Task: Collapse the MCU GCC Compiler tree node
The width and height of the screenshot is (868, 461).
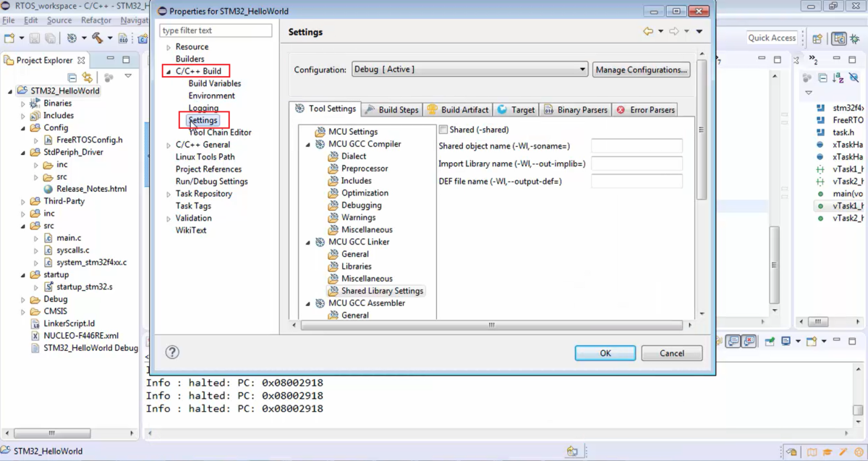Action: coord(307,143)
